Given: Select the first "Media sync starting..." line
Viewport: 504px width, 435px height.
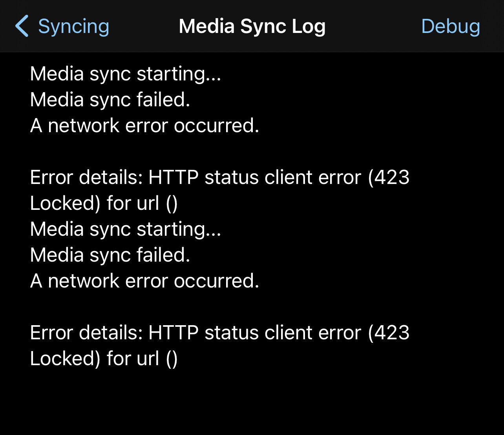Looking at the screenshot, I should [x=126, y=74].
